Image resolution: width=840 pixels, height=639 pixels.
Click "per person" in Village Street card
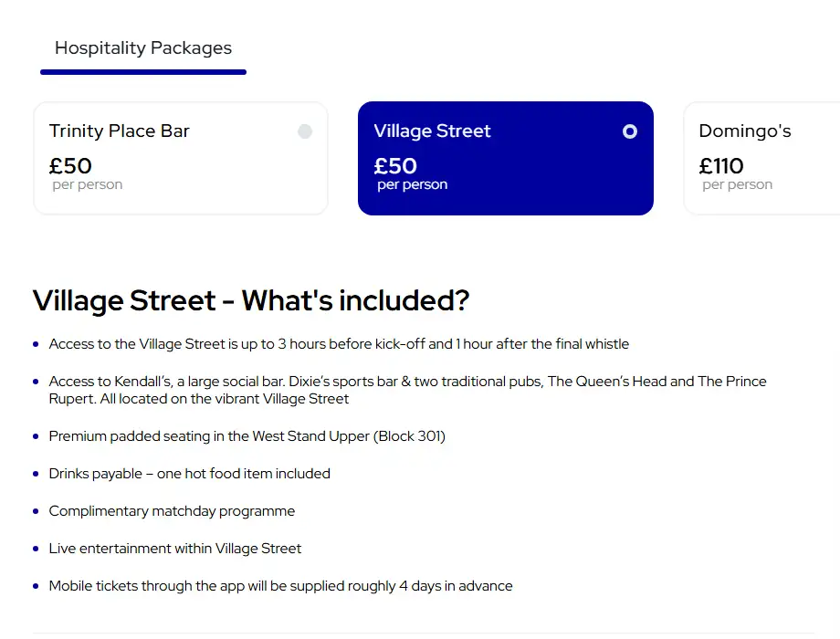coord(413,185)
